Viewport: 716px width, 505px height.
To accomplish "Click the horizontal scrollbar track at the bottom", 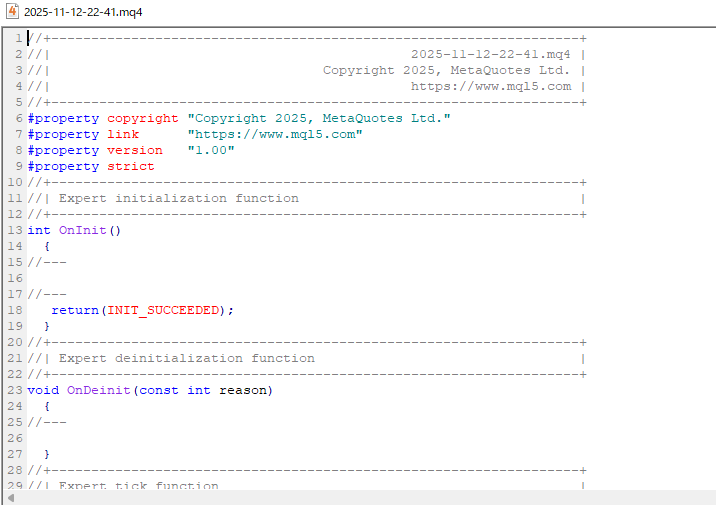I will pyautogui.click(x=360, y=497).
